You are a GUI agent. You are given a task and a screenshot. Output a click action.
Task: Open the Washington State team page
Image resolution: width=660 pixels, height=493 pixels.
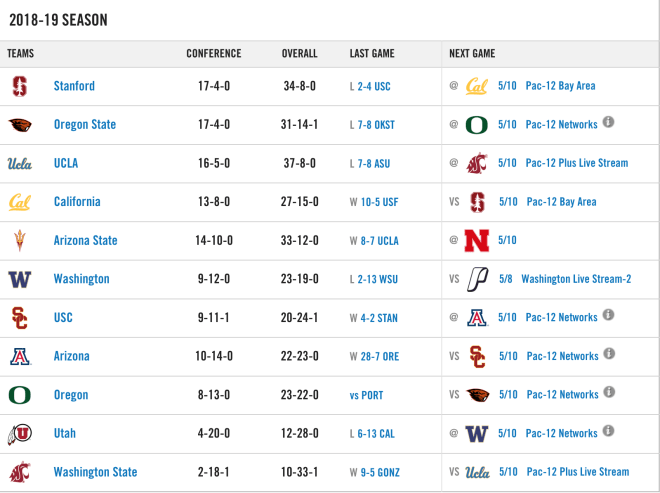(x=96, y=472)
